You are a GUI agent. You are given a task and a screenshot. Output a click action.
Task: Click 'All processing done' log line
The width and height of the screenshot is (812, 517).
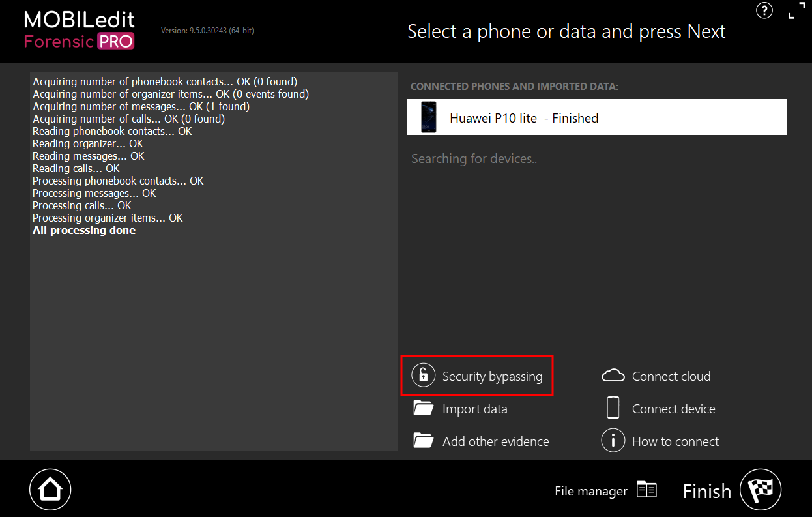(84, 231)
